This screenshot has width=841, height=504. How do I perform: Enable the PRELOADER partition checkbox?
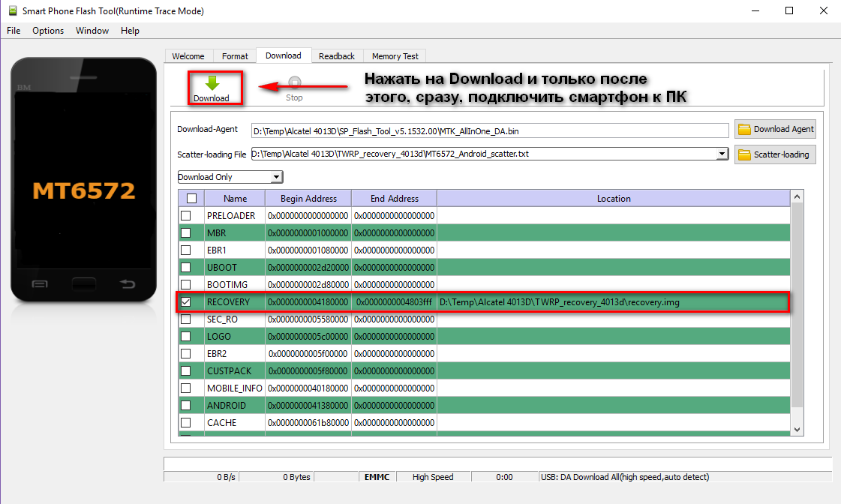(x=185, y=215)
